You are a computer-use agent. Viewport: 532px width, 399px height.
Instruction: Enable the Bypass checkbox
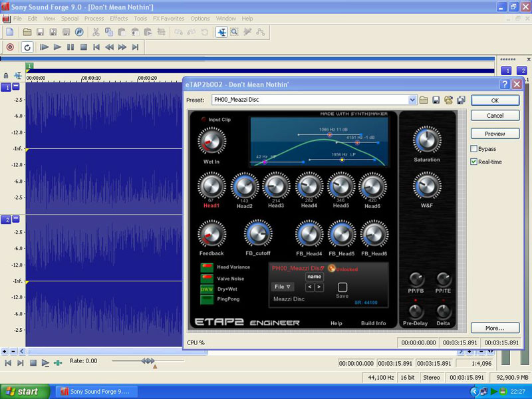click(474, 149)
